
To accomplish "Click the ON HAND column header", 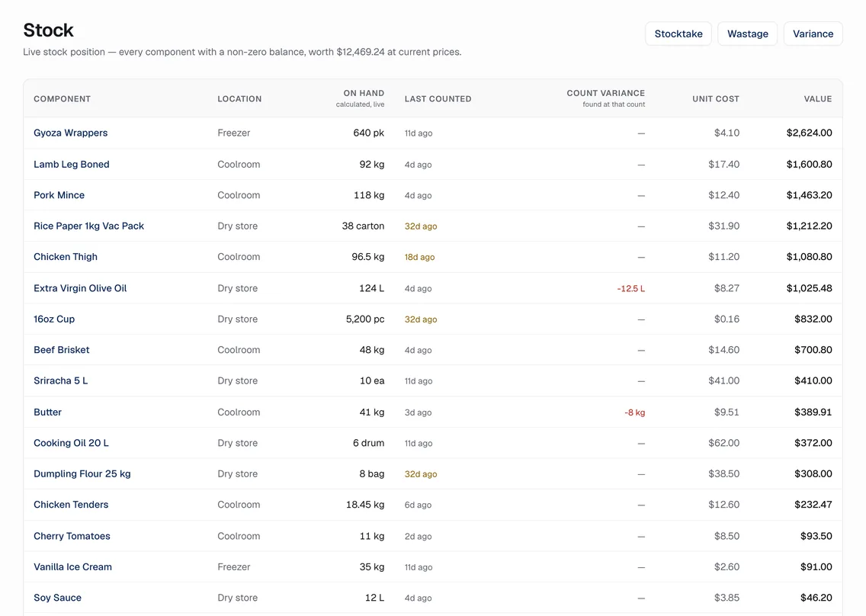I will click(364, 93).
